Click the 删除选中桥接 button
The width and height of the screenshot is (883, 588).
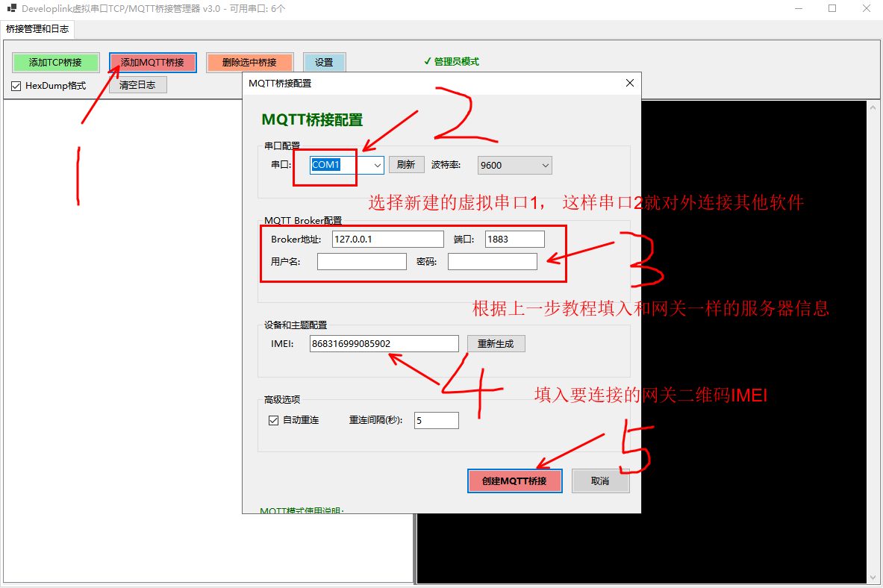click(x=249, y=63)
